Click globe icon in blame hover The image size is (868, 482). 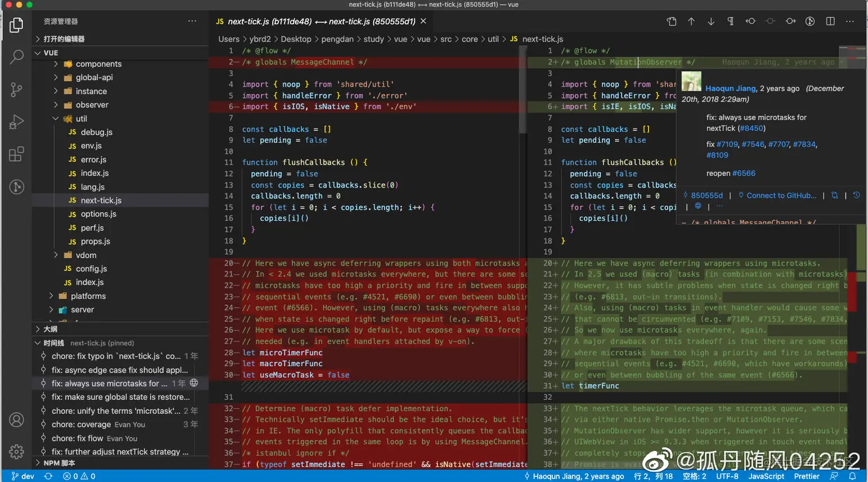(698, 206)
